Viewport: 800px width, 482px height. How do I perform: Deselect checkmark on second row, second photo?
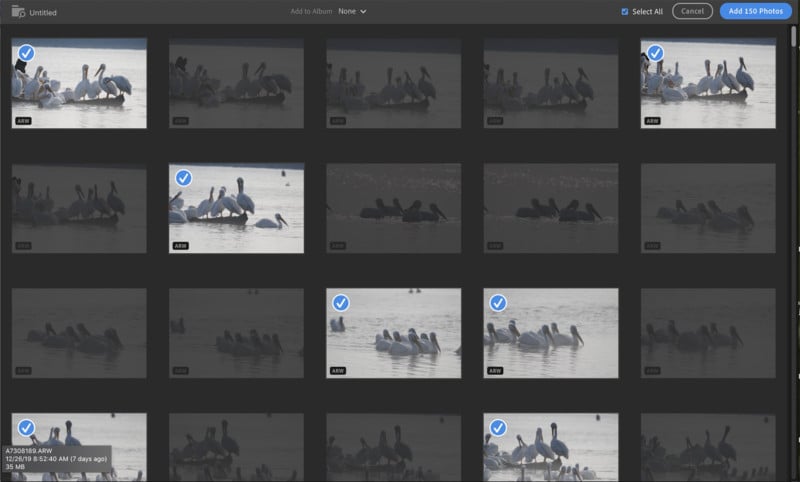[x=184, y=178]
